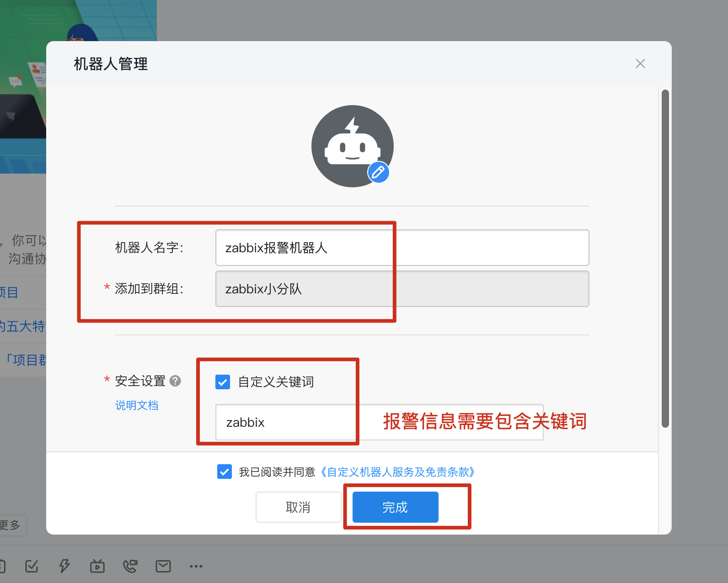The height and width of the screenshot is (583, 728).
Task: Click the lightning bolt icon in bottom toolbar
Action: pyautogui.click(x=64, y=566)
